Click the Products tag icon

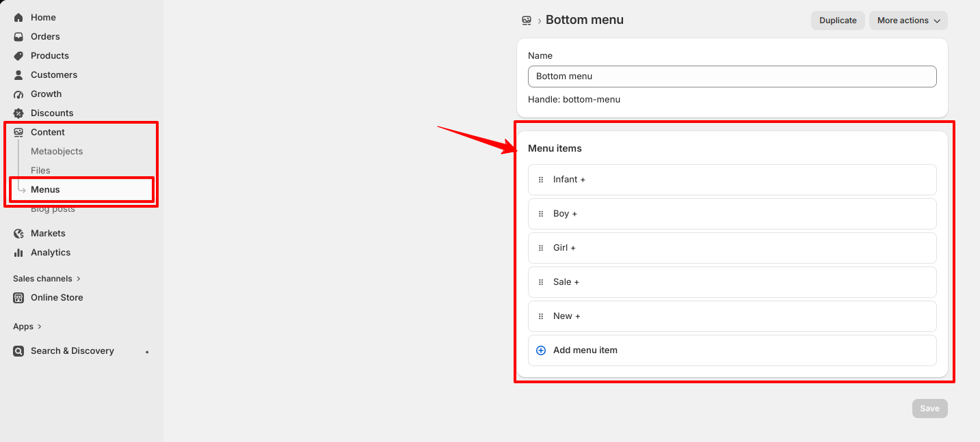pyautogui.click(x=18, y=55)
